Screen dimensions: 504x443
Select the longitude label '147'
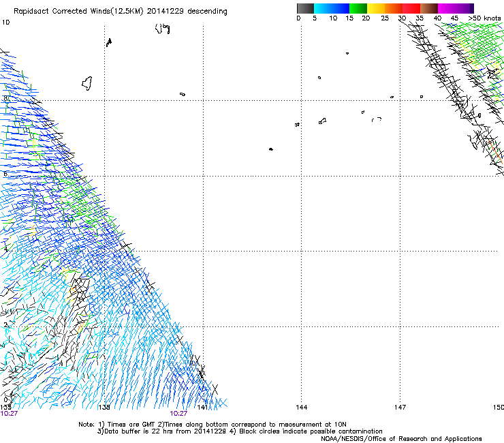tap(400, 408)
